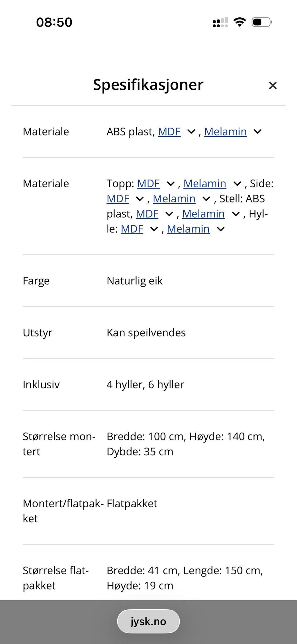Tap the Wi-Fi icon in the status bar

point(239,21)
